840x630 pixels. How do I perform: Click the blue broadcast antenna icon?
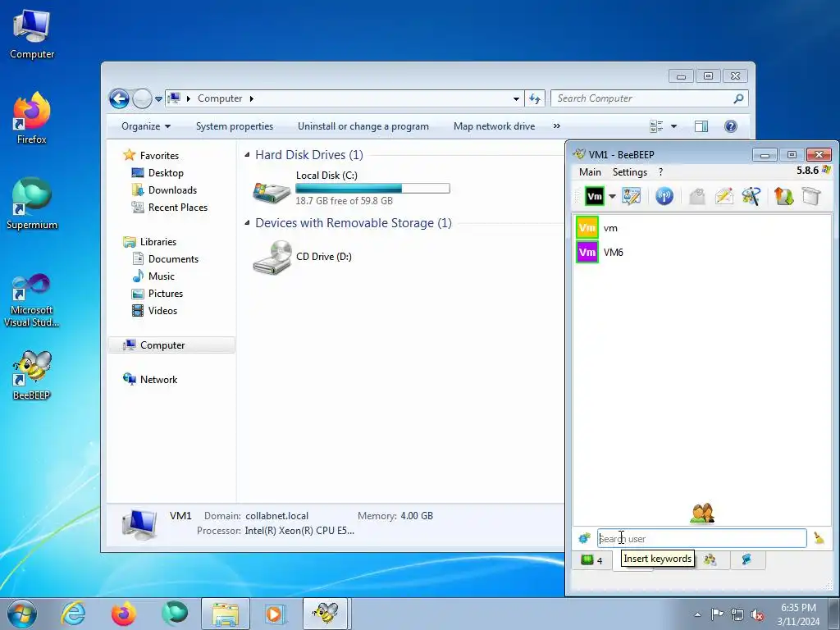tap(664, 196)
